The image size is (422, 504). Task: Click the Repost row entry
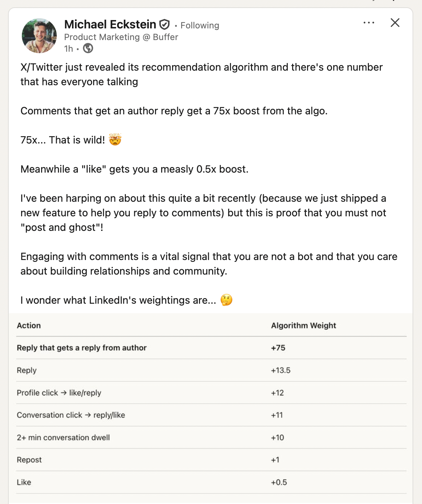coord(29,460)
